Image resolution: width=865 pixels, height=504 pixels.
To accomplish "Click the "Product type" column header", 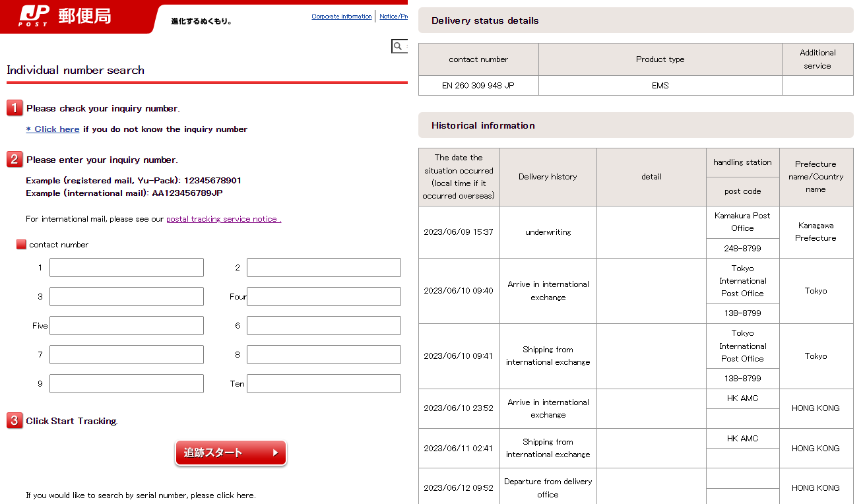I will [x=660, y=59].
